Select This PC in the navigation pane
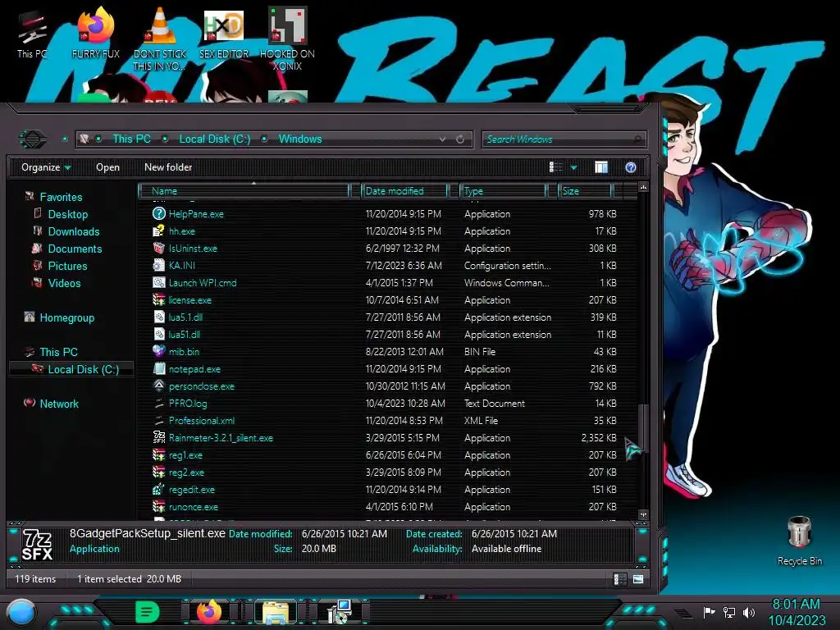 (x=58, y=352)
